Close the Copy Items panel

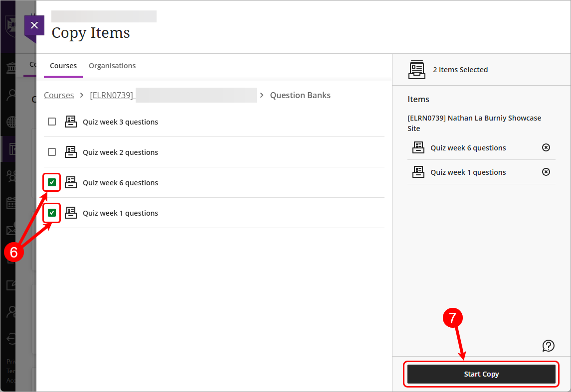tap(34, 25)
